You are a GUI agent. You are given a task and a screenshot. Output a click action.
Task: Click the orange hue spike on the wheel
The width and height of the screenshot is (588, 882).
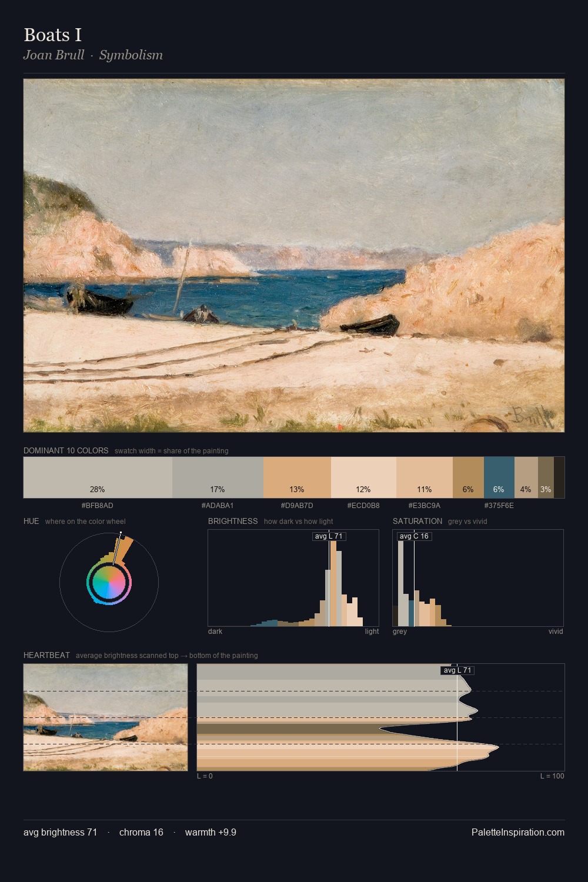(123, 550)
